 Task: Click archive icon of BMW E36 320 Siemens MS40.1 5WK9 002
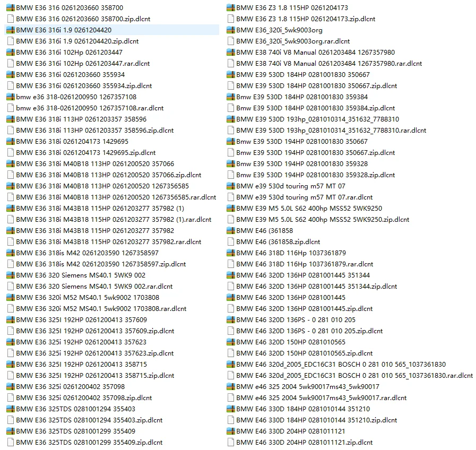coord(10,275)
